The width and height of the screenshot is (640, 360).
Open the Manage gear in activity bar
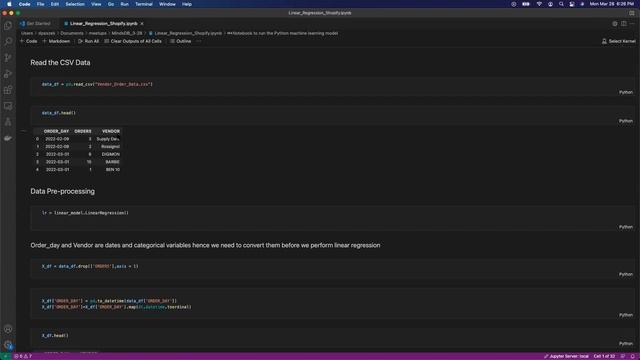(8, 345)
